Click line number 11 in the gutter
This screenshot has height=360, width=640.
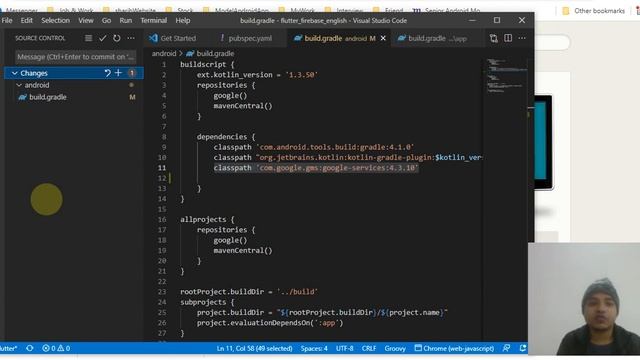pyautogui.click(x=162, y=168)
